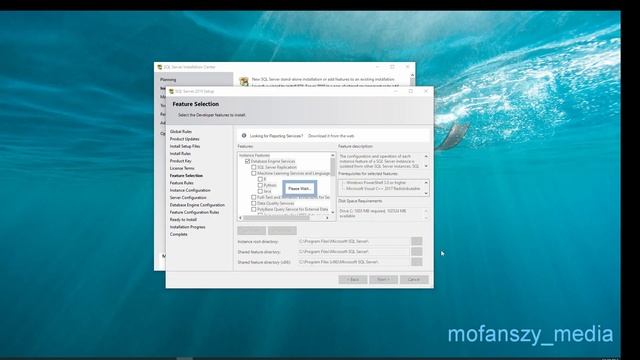Click the Shared feature directory path field
Viewport: 640px width, 360px height.
(x=354, y=252)
